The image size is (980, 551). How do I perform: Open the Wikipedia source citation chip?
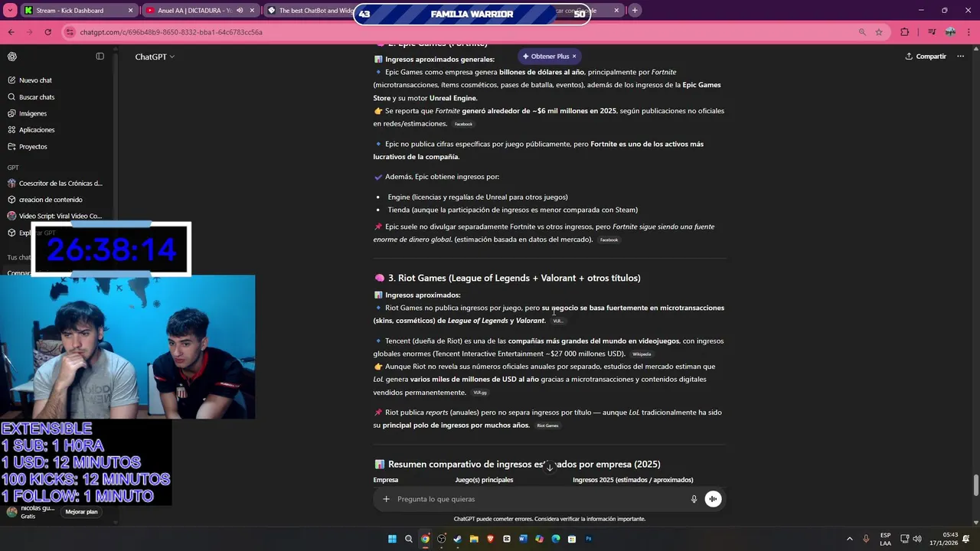pyautogui.click(x=642, y=354)
